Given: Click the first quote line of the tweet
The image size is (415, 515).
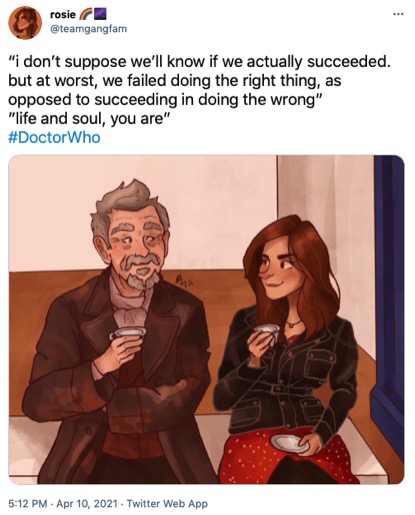Looking at the screenshot, I should (199, 61).
